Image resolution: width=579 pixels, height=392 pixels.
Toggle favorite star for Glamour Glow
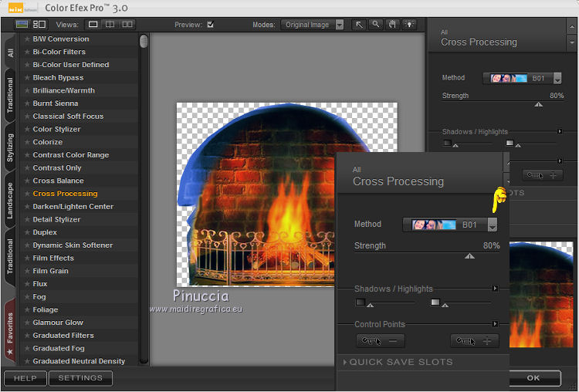click(27, 323)
